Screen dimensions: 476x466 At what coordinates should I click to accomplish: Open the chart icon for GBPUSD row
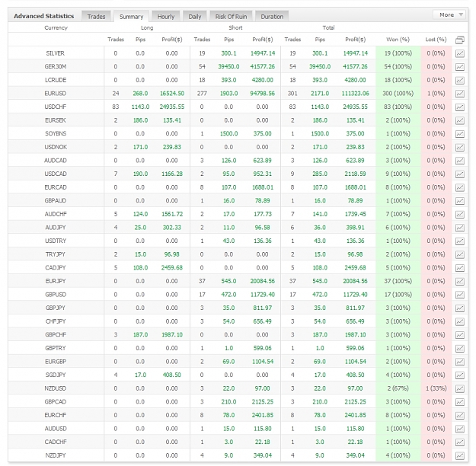459,295
